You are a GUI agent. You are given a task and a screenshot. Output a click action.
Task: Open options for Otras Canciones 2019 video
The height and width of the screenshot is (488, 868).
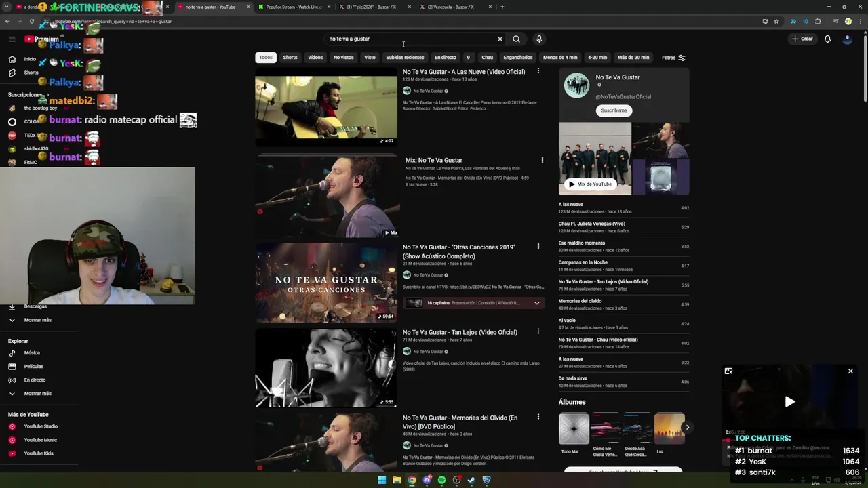(538, 247)
